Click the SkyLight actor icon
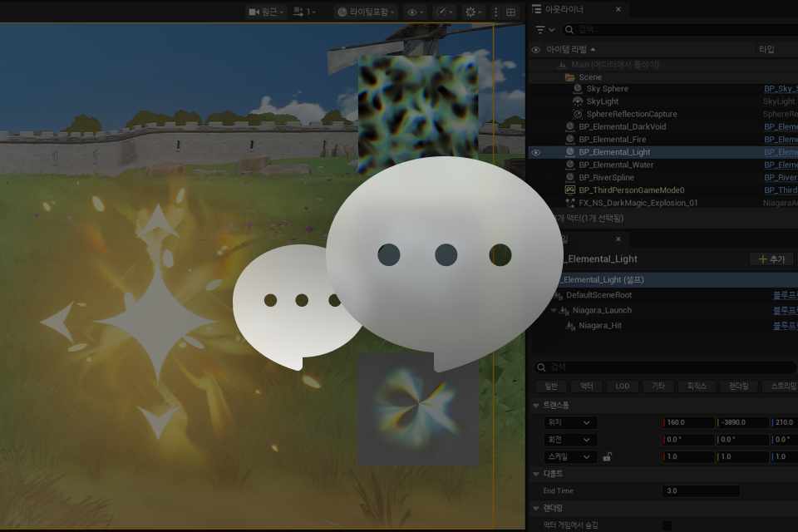Viewport: 798px width, 532px height. (578, 101)
